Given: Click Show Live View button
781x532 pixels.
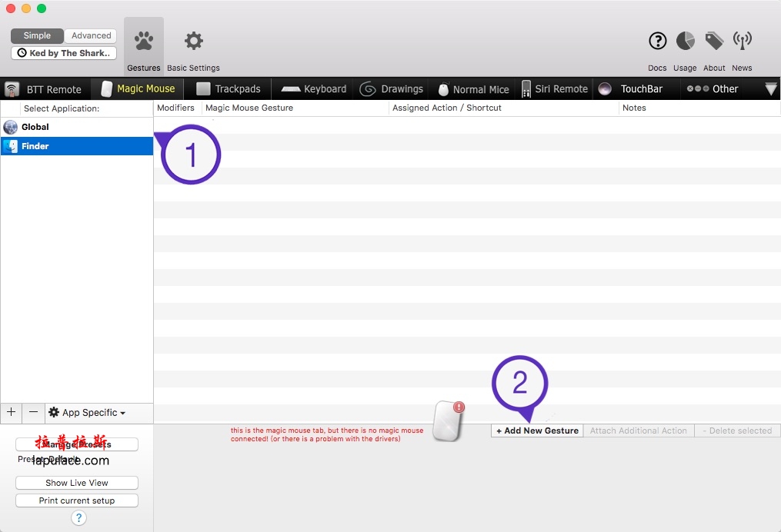Looking at the screenshot, I should pyautogui.click(x=77, y=483).
